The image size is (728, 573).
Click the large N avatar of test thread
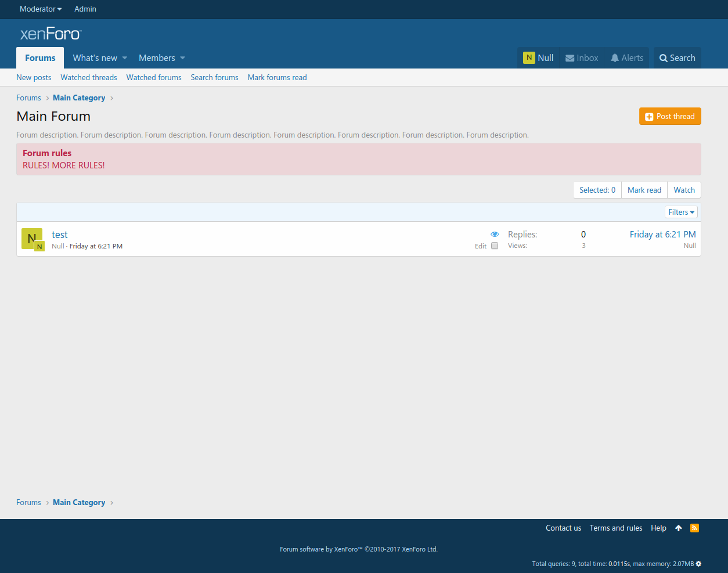click(32, 239)
